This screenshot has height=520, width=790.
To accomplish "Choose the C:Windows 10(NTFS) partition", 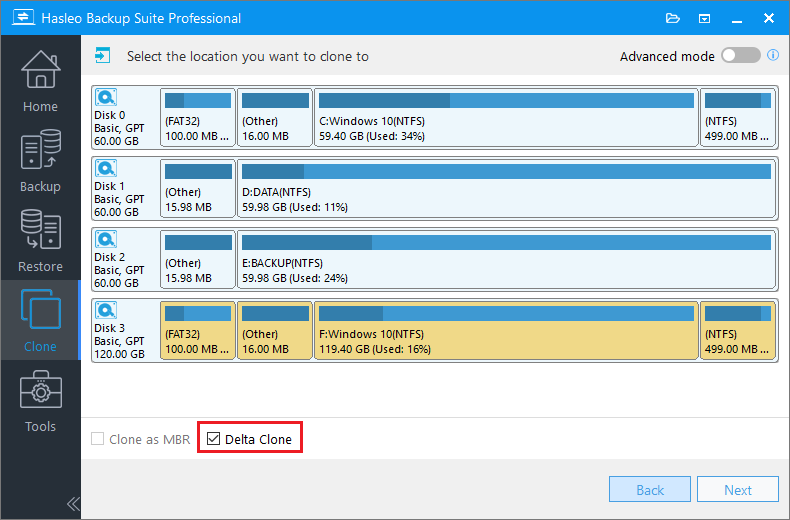I will (506, 116).
